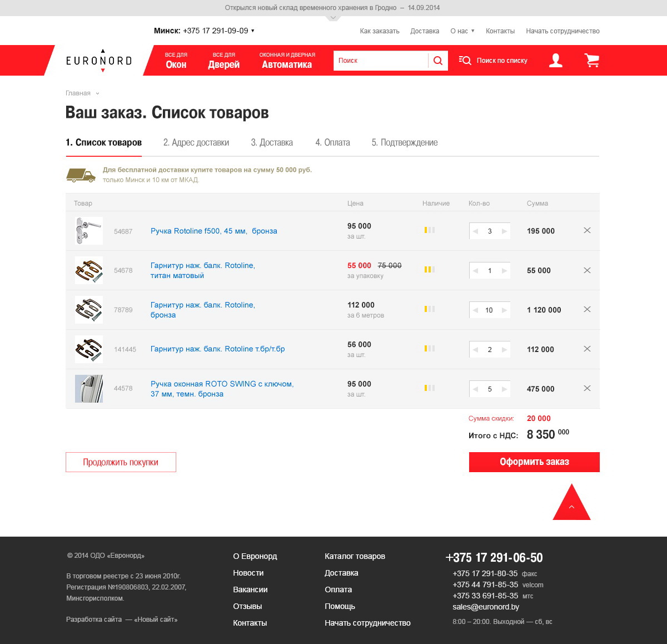The height and width of the screenshot is (644, 667).
Task: Remove item 78789 from the order
Action: tap(587, 309)
